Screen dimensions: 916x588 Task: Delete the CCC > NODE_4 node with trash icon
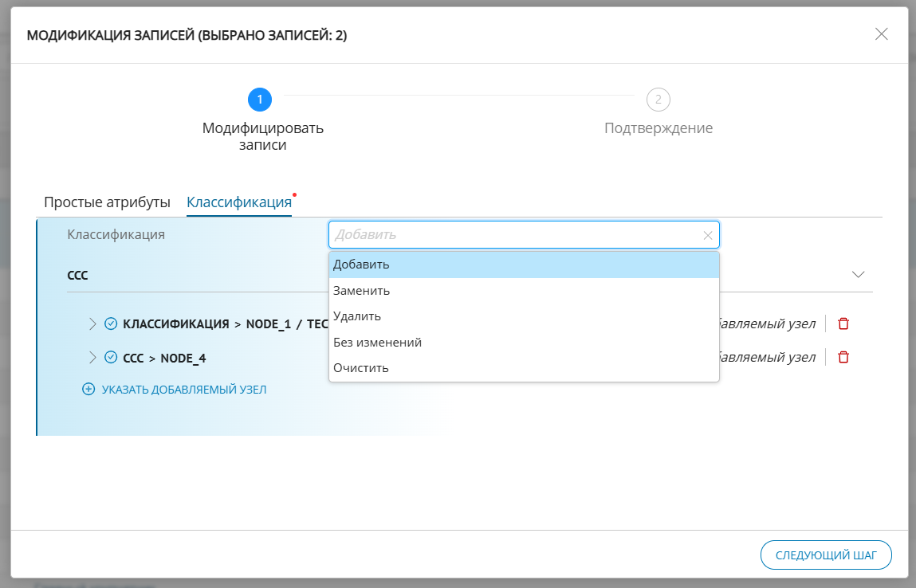pos(843,358)
